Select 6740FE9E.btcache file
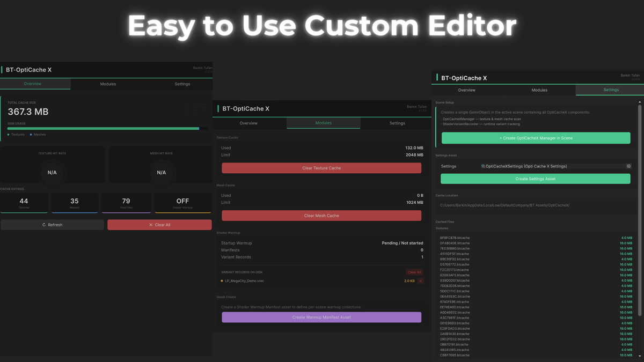Screen dimensions: 644x362 click(x=455, y=302)
